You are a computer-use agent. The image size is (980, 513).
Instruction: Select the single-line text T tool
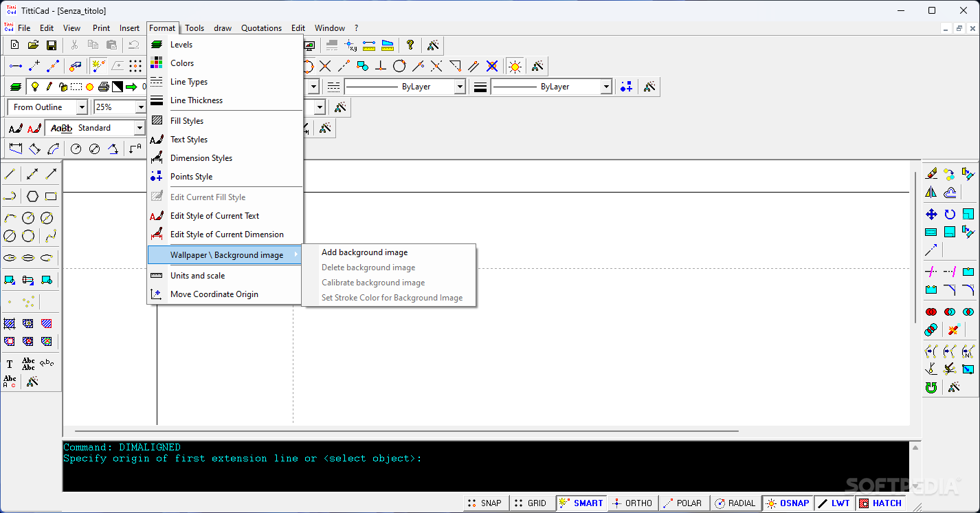pos(10,364)
